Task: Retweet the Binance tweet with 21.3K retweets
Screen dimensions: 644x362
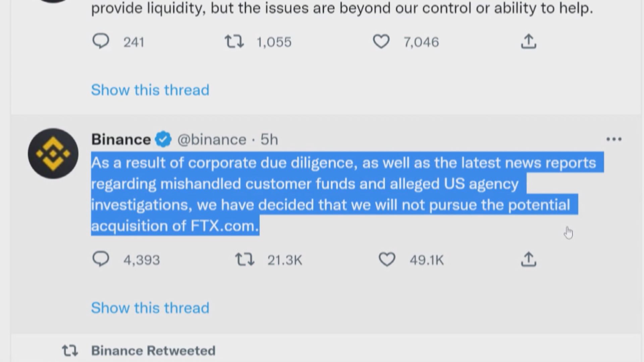Action: tap(245, 260)
